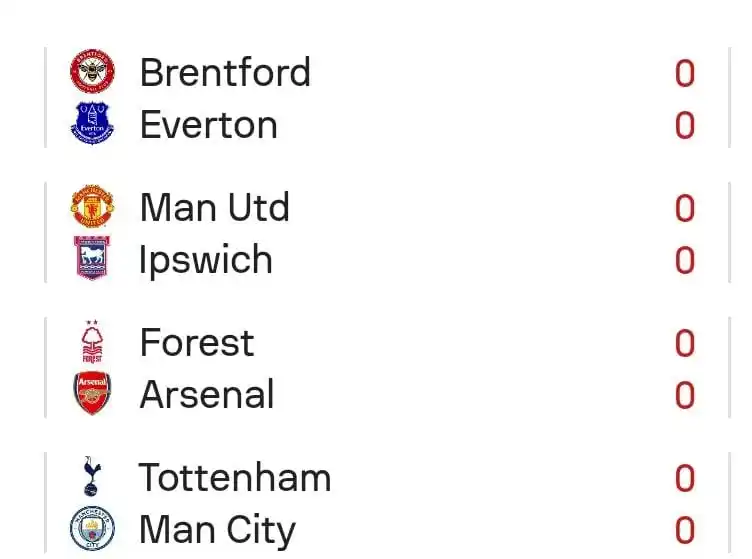Screen dimensions: 752x559
Task: Click the Ipswich Town crest icon
Action: (92, 258)
